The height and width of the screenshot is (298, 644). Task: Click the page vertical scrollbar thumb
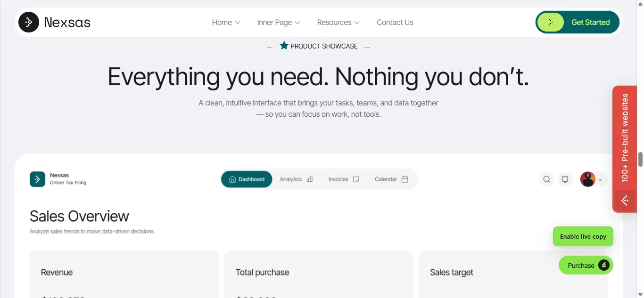[641, 160]
